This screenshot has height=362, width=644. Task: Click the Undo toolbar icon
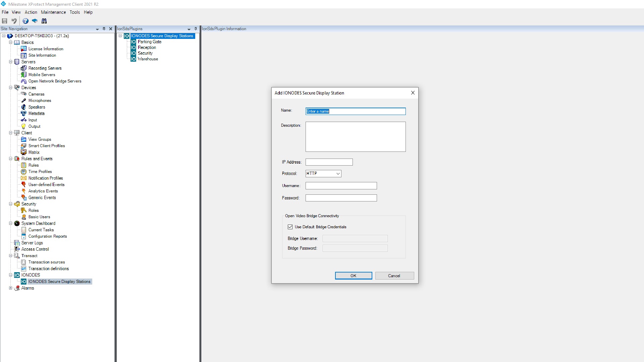[x=14, y=21]
